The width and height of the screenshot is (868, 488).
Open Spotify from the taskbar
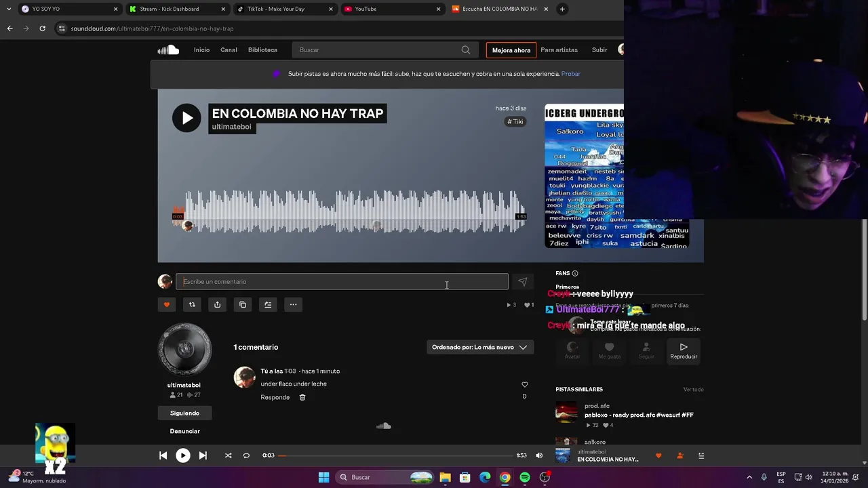pyautogui.click(x=525, y=477)
